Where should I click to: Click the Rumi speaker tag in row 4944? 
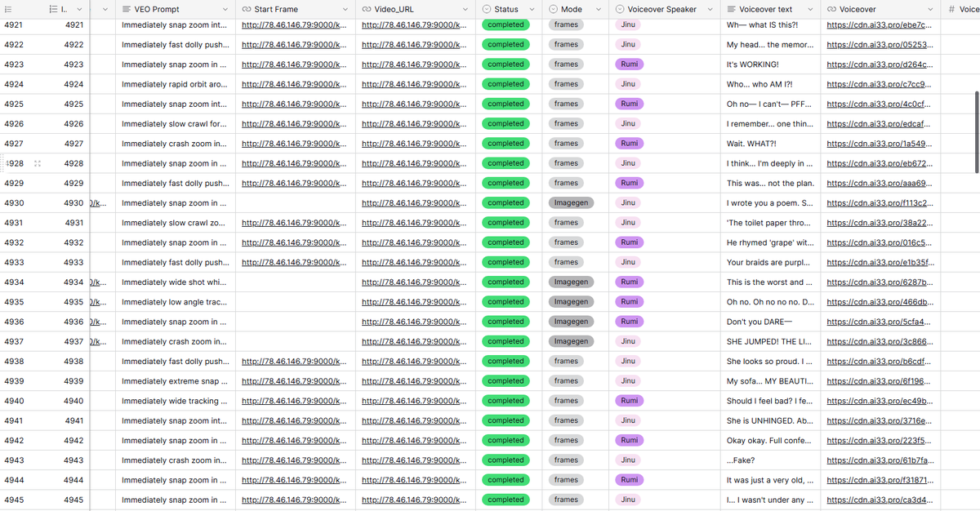click(629, 480)
